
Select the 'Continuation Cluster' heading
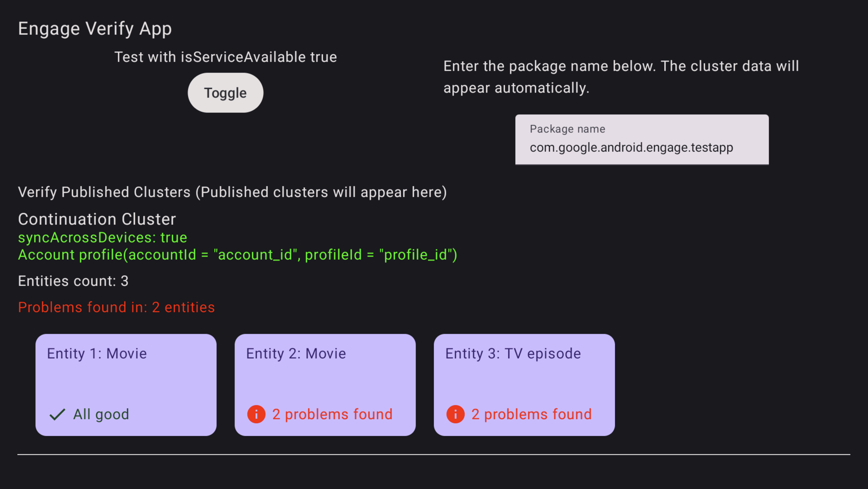pyautogui.click(x=97, y=219)
